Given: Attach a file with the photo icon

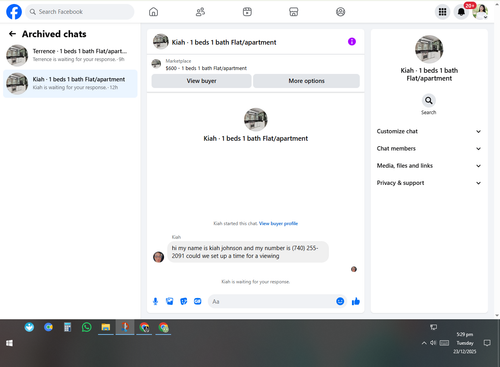Looking at the screenshot, I should coord(170,301).
